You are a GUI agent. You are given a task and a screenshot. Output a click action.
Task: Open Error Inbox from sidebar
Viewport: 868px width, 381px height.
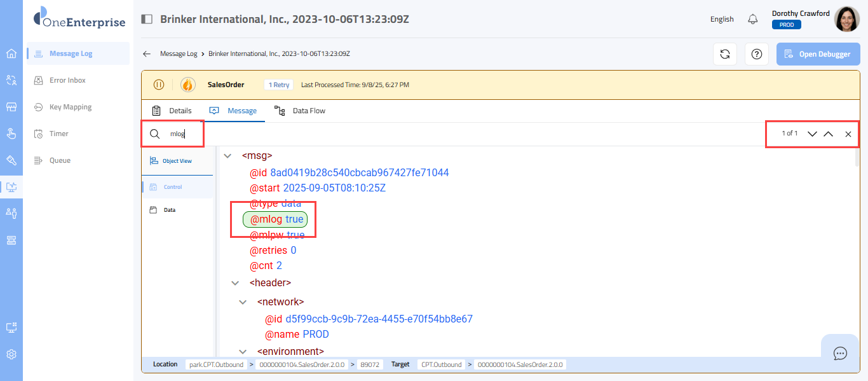(x=67, y=80)
